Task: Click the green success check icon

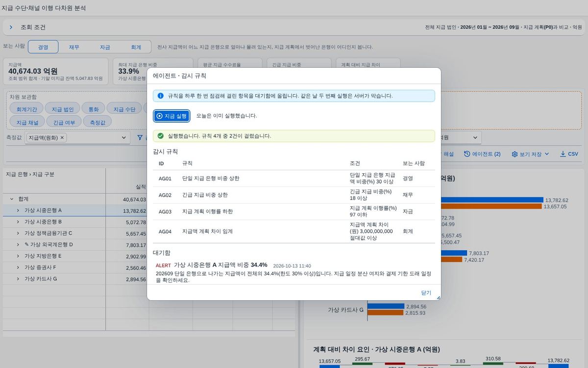Action: click(x=161, y=136)
